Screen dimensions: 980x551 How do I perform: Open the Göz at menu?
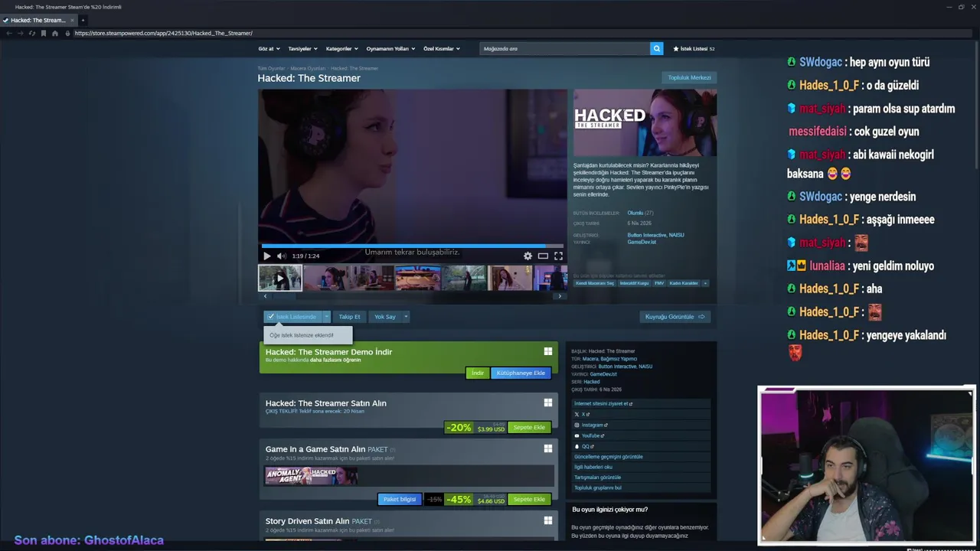click(x=269, y=48)
